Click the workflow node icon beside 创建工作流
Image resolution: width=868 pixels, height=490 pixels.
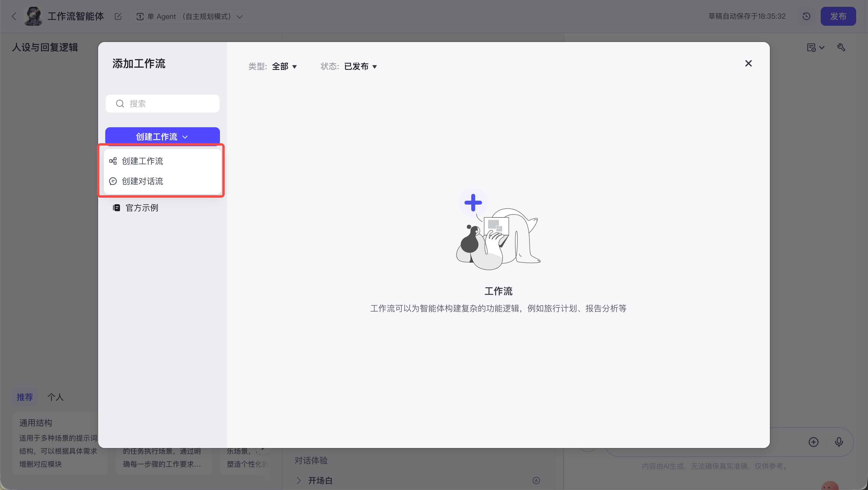pyautogui.click(x=113, y=161)
